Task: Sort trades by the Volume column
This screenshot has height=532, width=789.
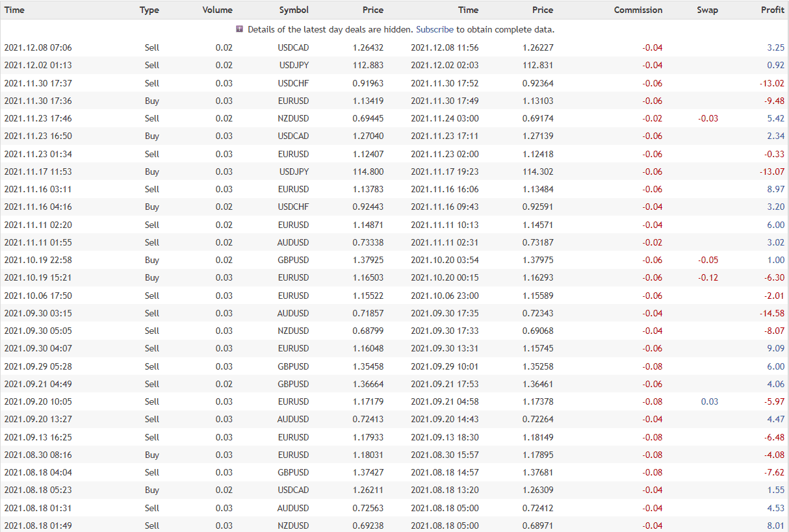Action: 217,10
